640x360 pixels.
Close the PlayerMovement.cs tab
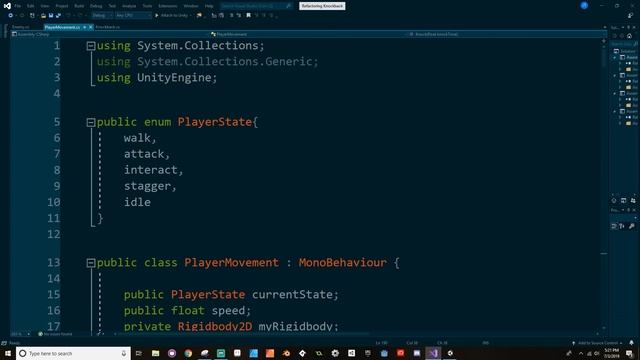(x=91, y=27)
